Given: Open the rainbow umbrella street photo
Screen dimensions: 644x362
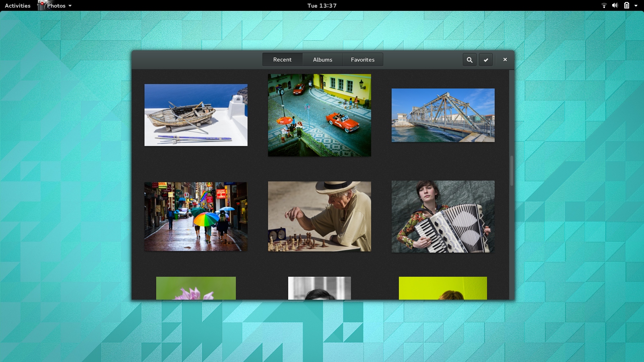Looking at the screenshot, I should (196, 216).
